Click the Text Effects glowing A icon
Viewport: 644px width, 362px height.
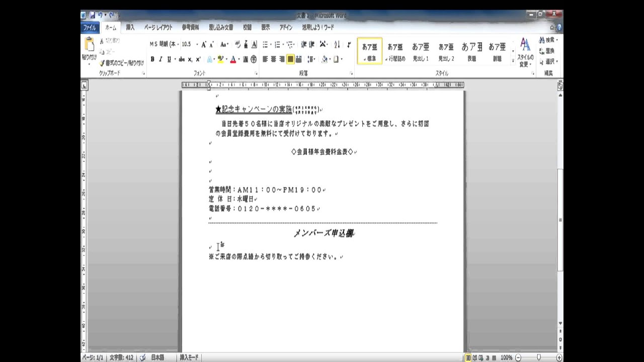pyautogui.click(x=210, y=59)
